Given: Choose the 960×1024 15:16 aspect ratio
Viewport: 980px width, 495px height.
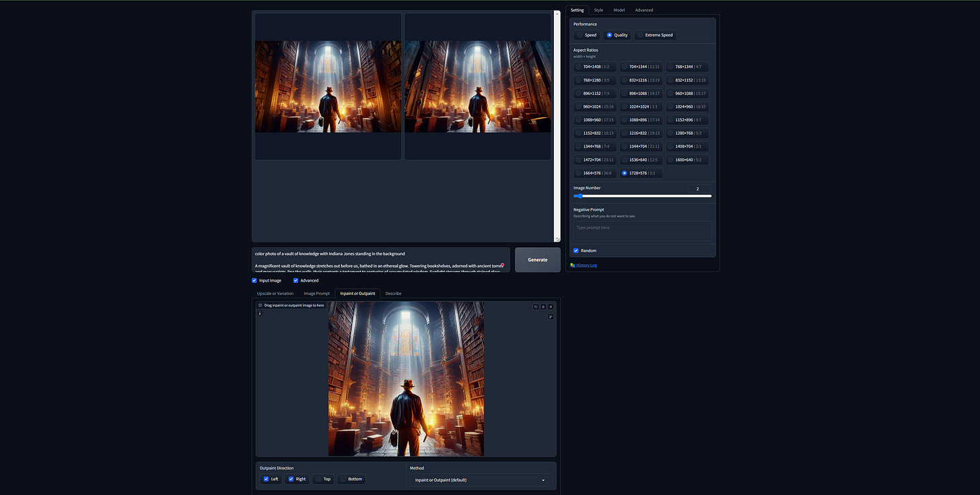Looking at the screenshot, I should coord(595,106).
